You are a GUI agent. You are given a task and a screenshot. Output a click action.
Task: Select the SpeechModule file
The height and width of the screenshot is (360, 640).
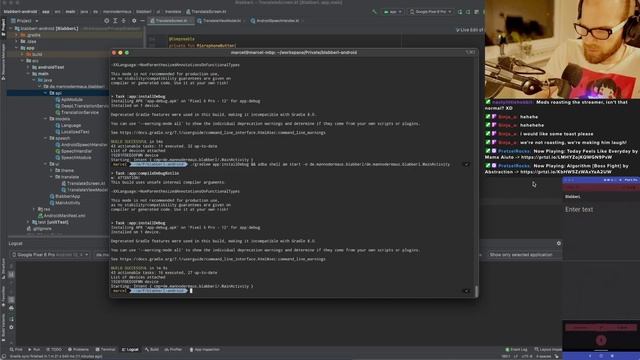click(x=73, y=158)
